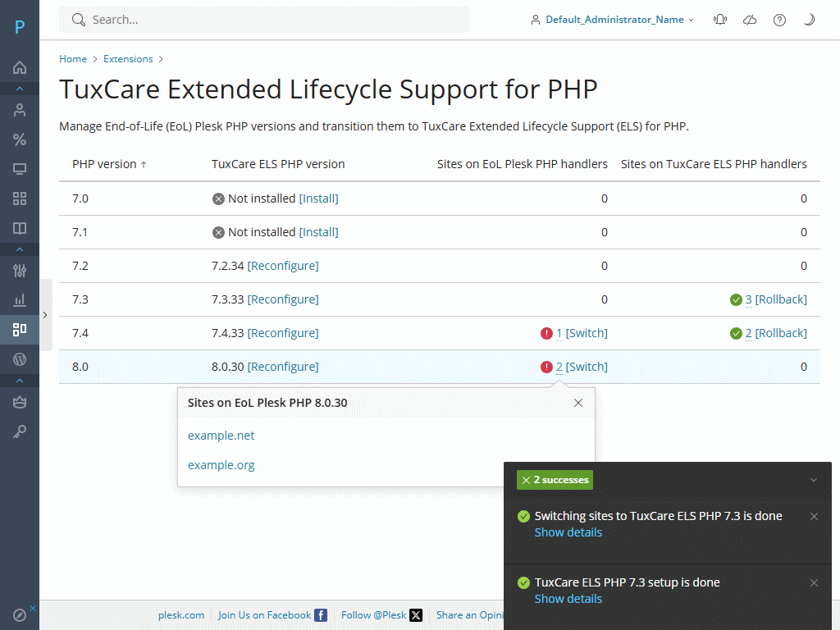Click the Extensions breadcrumb link

[x=128, y=58]
